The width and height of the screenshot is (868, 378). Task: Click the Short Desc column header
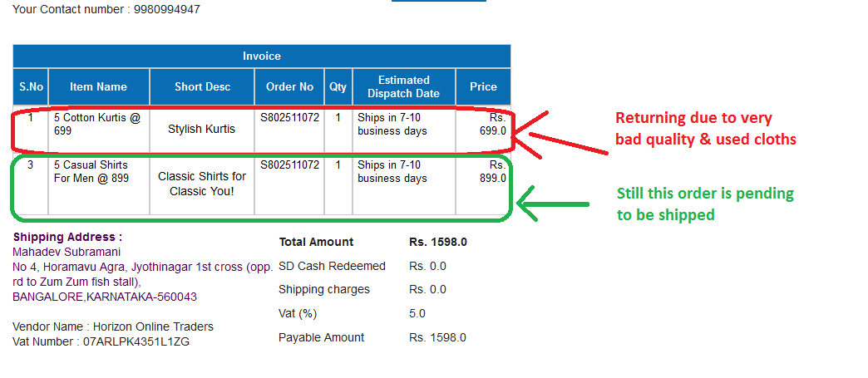coord(202,86)
